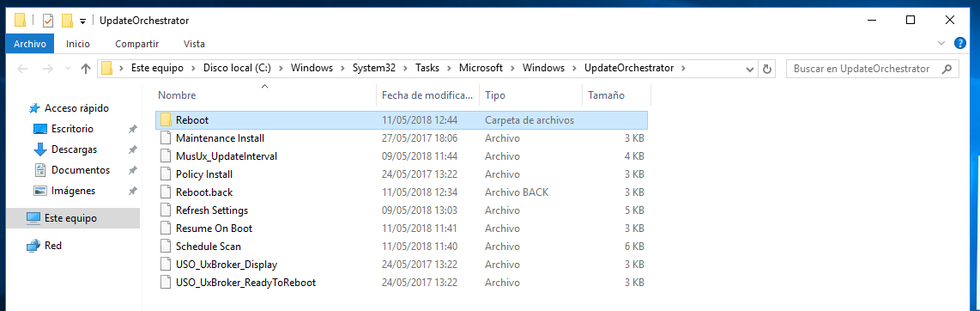Viewport: 980px width, 311px height.
Task: Expand the ribbon with the chevron
Action: click(942, 43)
